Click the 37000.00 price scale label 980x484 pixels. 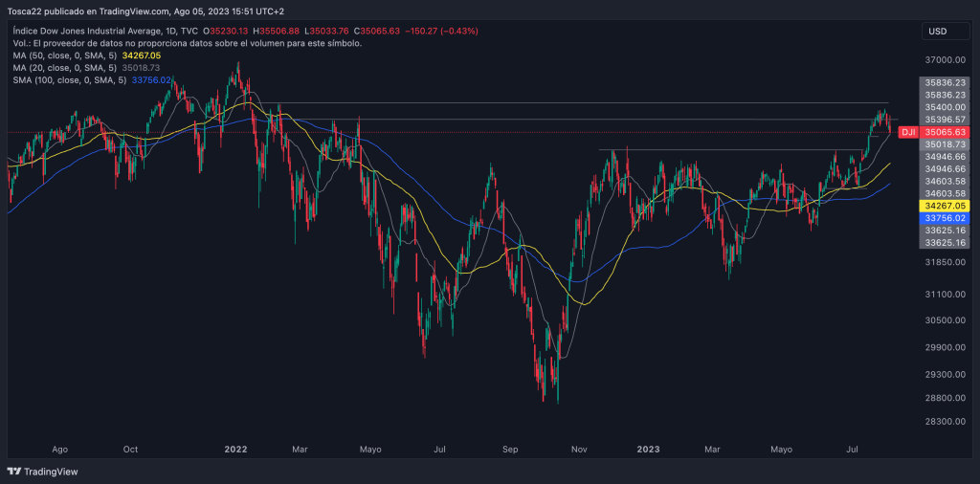(943, 60)
